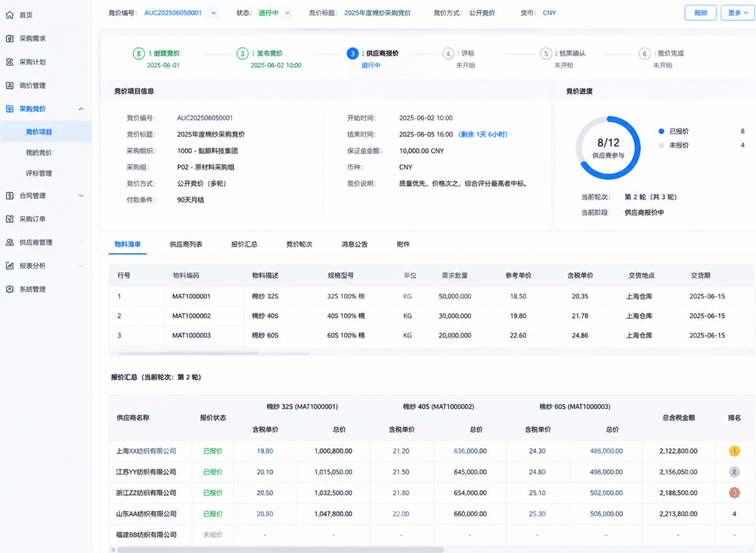Click step 4 circle 评标
The height and width of the screenshot is (553, 756).
tap(448, 53)
